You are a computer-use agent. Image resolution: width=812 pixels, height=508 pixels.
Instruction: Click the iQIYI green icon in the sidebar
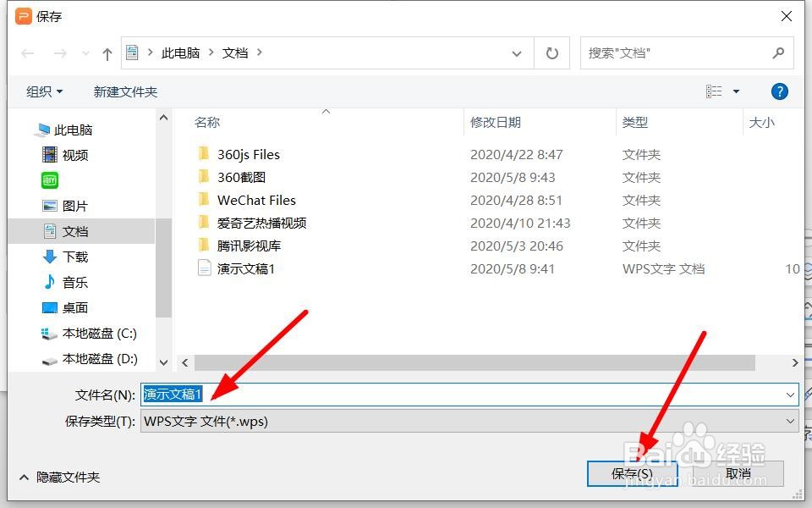(49, 179)
